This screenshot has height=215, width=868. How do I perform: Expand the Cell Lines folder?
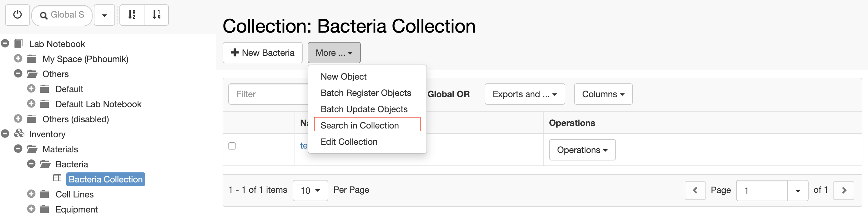coord(31,194)
